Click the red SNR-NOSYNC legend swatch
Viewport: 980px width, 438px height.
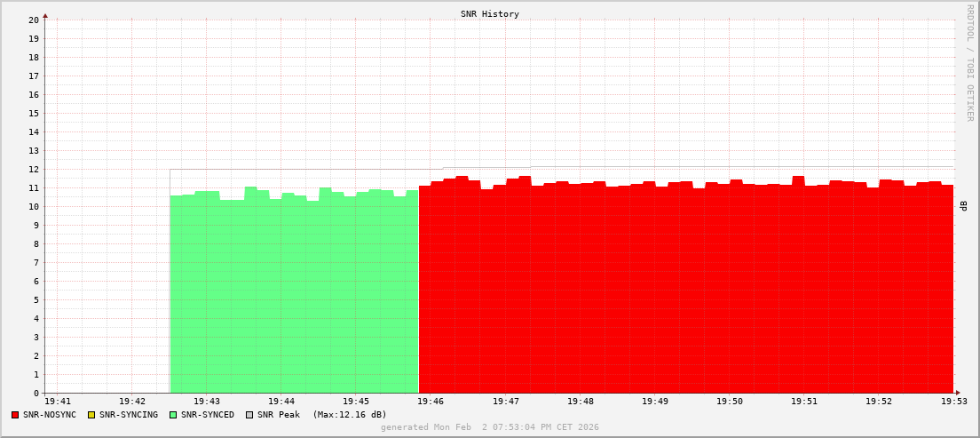tap(15, 415)
